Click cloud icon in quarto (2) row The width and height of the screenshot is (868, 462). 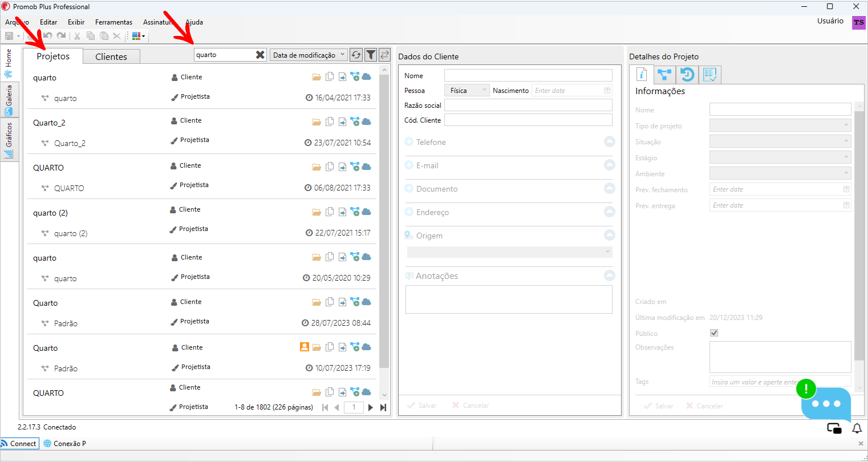(x=366, y=212)
